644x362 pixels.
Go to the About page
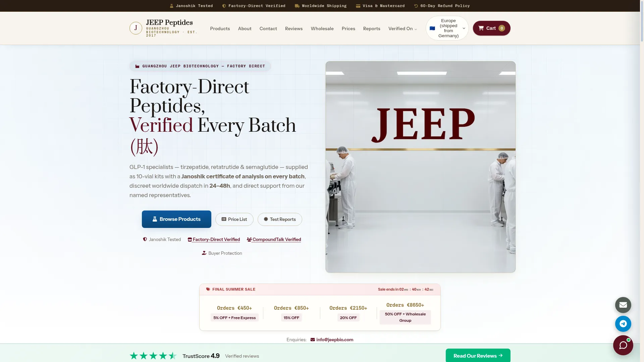coord(245,28)
